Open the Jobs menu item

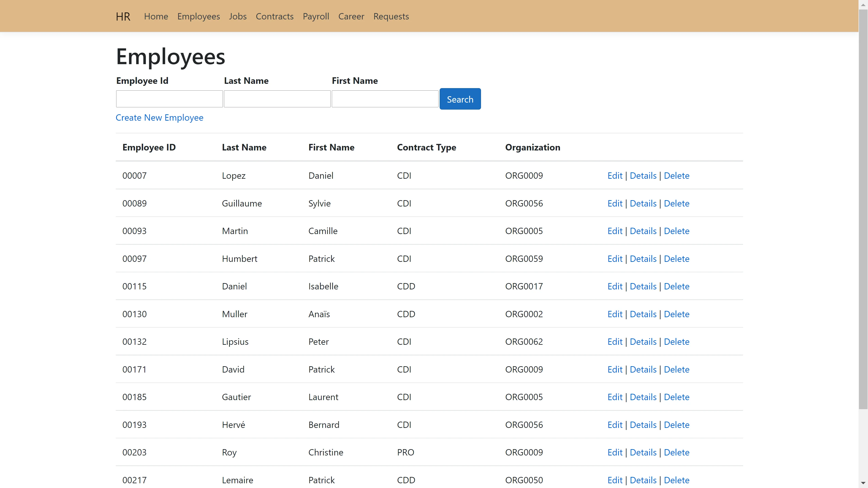[238, 16]
